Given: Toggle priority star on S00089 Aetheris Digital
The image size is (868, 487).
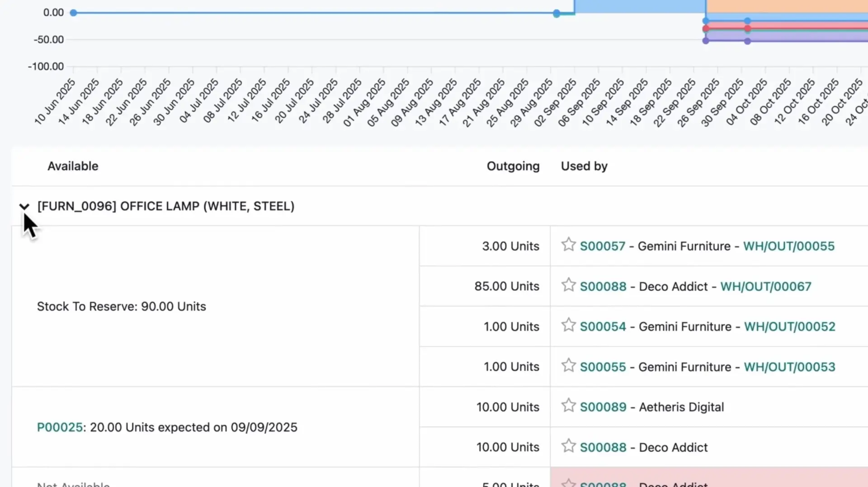Looking at the screenshot, I should [568, 407].
